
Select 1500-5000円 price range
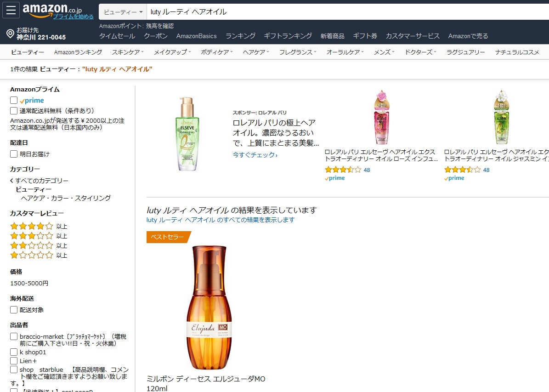coord(29,284)
